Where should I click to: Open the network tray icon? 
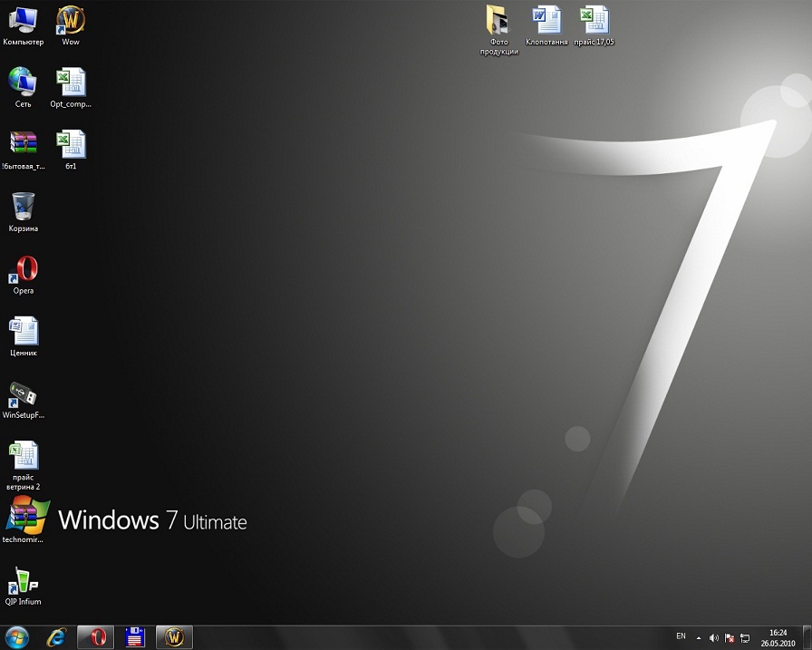pyautogui.click(x=745, y=638)
